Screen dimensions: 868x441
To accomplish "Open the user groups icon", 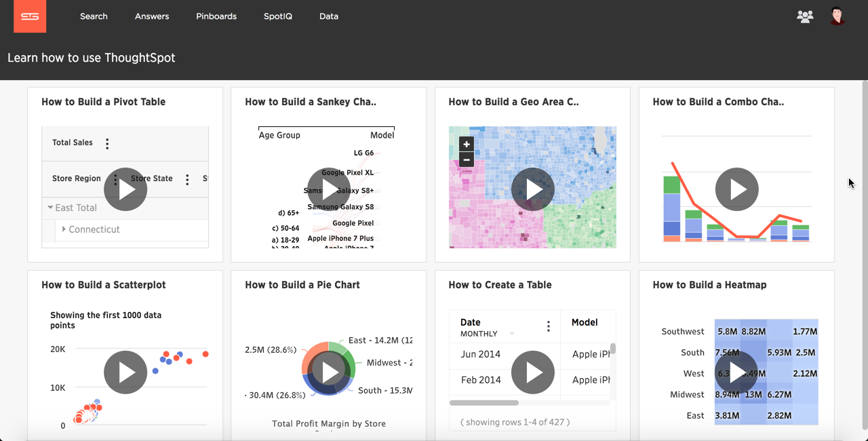I will (x=805, y=16).
